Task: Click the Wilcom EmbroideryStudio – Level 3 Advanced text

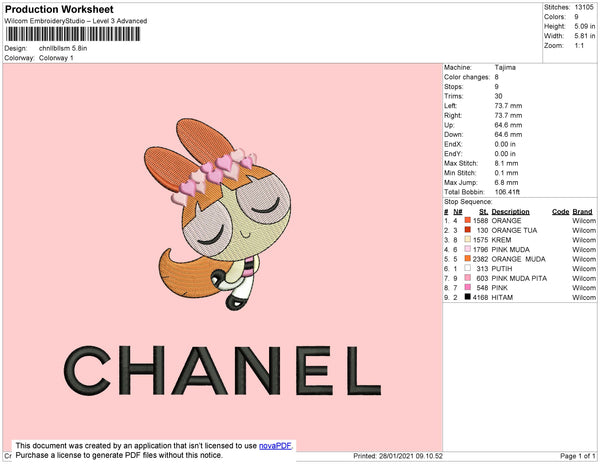Action: (x=76, y=21)
